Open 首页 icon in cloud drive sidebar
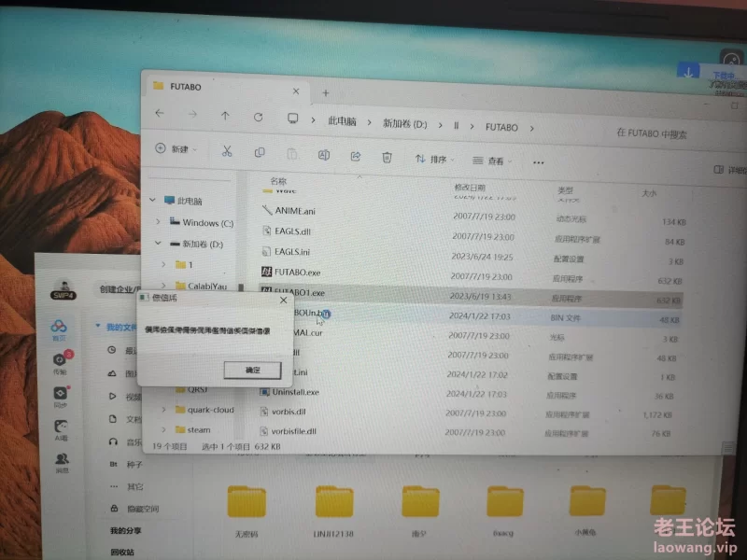 [59, 329]
